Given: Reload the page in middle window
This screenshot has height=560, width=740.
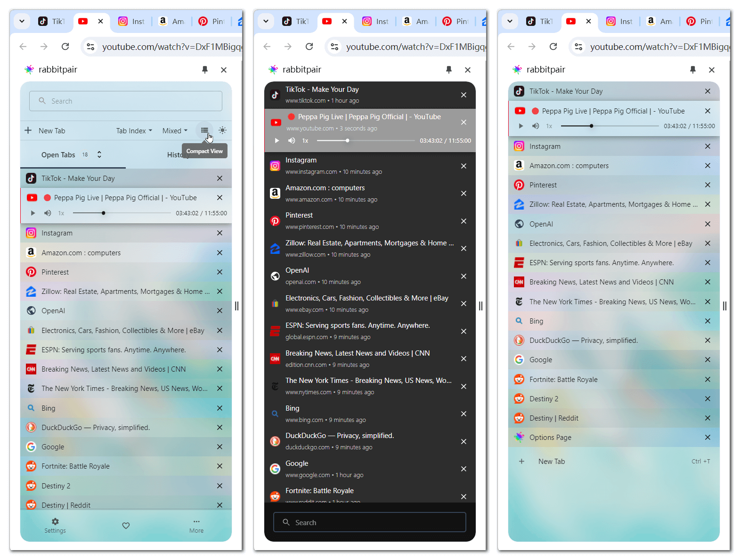Looking at the screenshot, I should click(309, 46).
